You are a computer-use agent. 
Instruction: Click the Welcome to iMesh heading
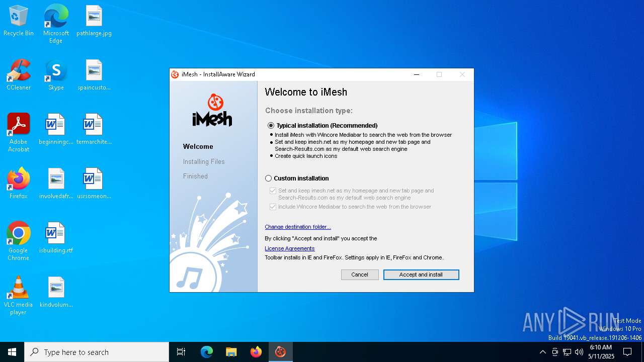(x=306, y=92)
